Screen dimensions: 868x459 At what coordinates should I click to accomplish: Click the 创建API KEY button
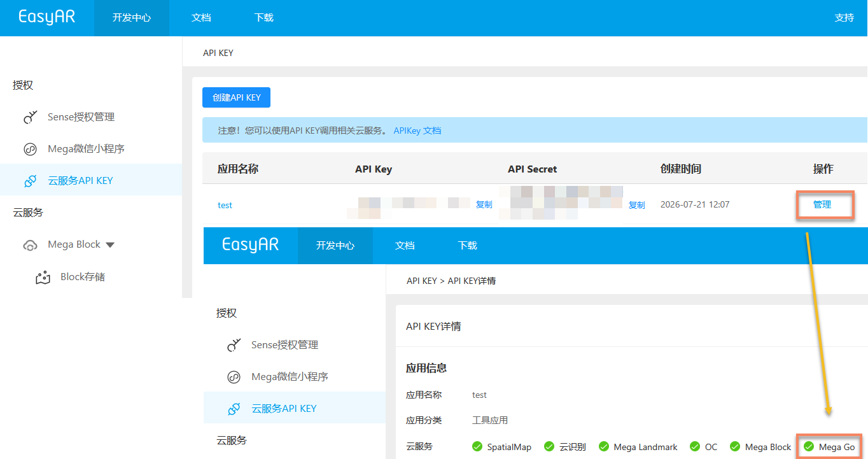pos(237,97)
